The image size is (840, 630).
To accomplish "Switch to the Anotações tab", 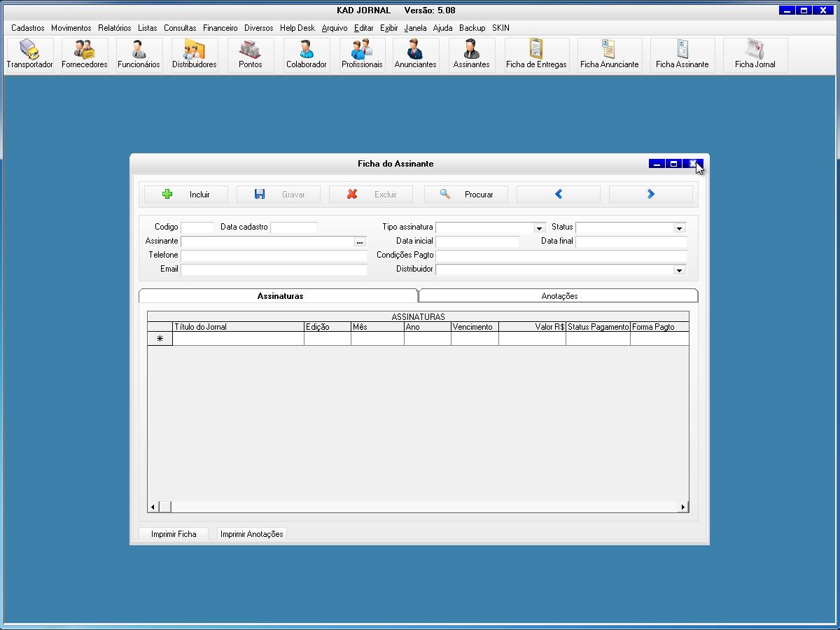I will (x=559, y=296).
